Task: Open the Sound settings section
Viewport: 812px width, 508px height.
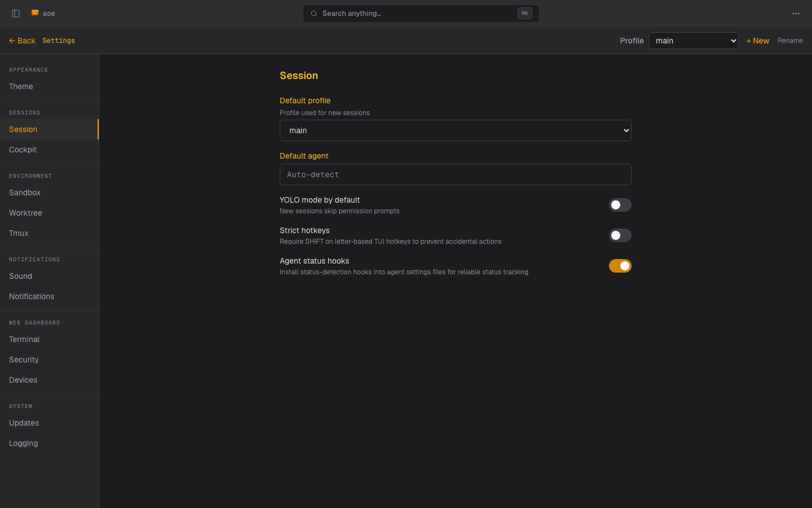Action: pyautogui.click(x=49, y=276)
